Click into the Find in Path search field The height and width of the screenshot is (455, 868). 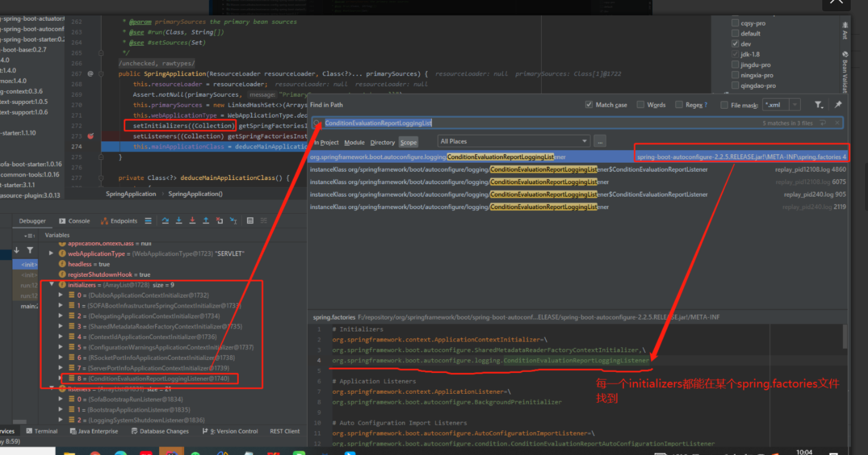pyautogui.click(x=577, y=123)
